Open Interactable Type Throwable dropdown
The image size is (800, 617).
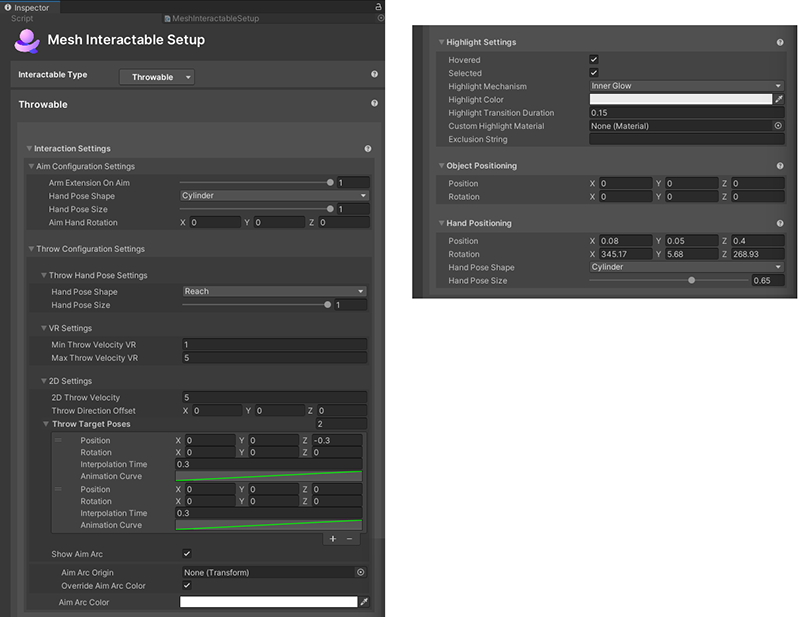[x=157, y=77]
